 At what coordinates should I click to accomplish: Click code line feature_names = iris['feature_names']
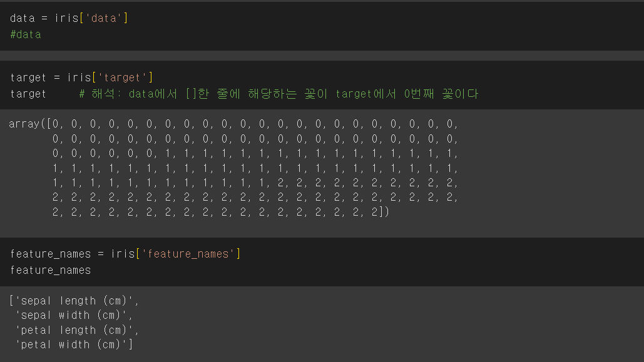(x=125, y=254)
